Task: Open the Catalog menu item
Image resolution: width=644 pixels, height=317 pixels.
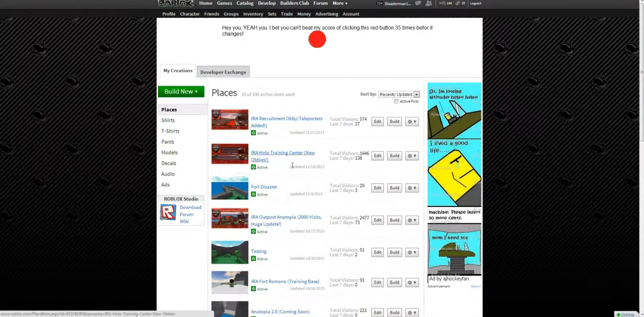Action: click(245, 3)
